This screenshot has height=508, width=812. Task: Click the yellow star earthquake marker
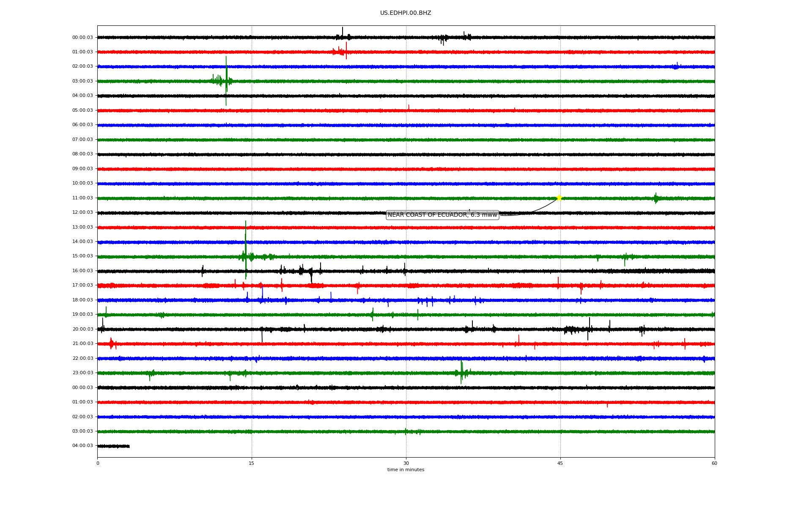[559, 198]
